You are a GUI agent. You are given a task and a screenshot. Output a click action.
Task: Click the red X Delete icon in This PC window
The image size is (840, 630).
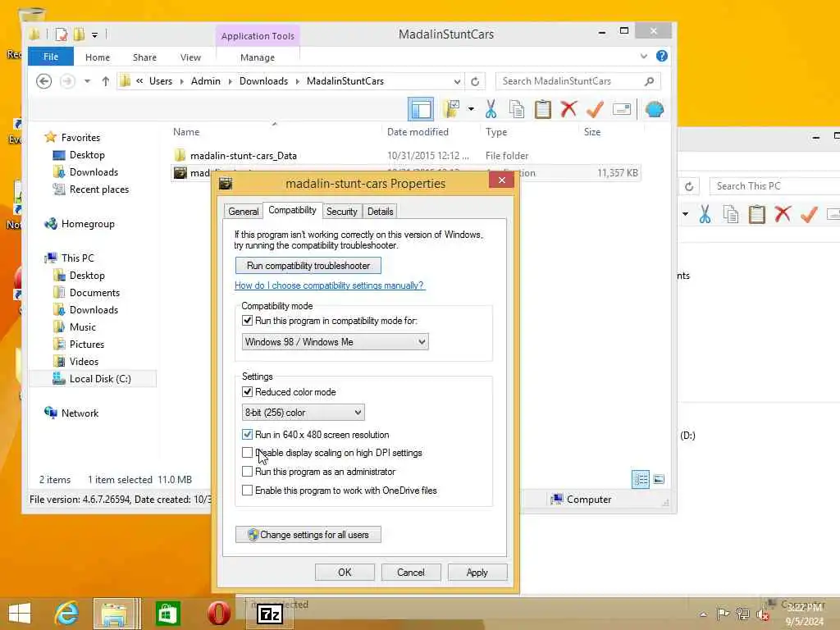(x=783, y=214)
